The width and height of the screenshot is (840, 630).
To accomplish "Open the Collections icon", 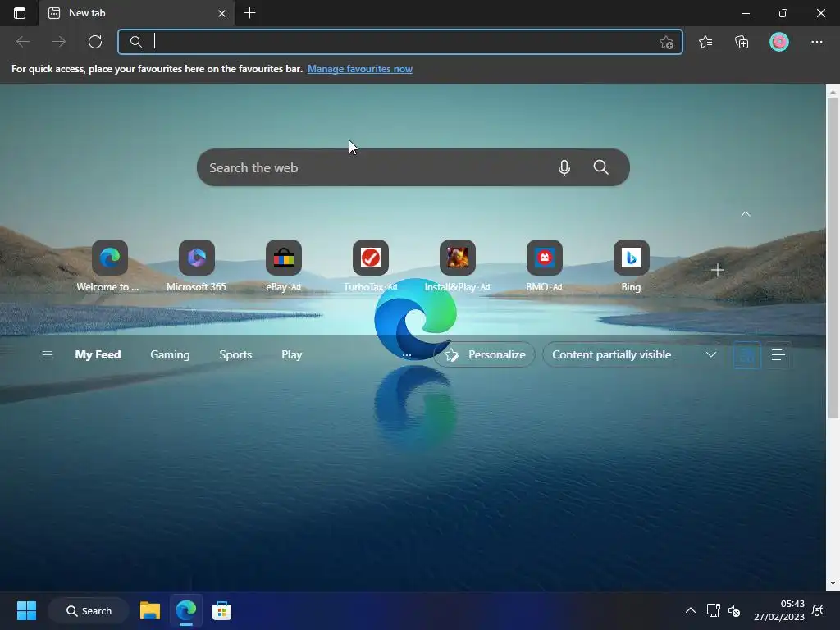I will click(x=742, y=42).
